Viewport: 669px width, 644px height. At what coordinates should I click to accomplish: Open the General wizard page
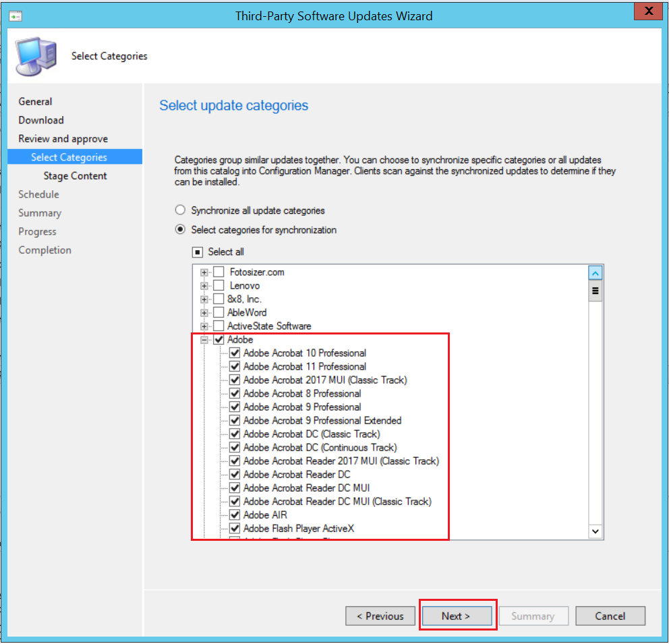(x=36, y=102)
